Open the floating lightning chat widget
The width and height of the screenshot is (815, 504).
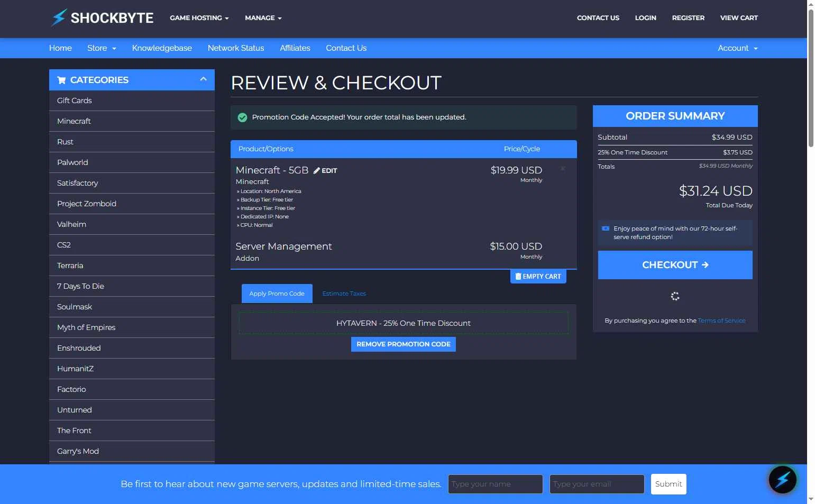782,479
